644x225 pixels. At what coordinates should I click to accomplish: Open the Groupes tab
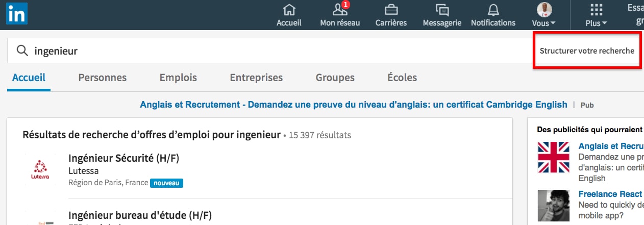click(x=335, y=78)
